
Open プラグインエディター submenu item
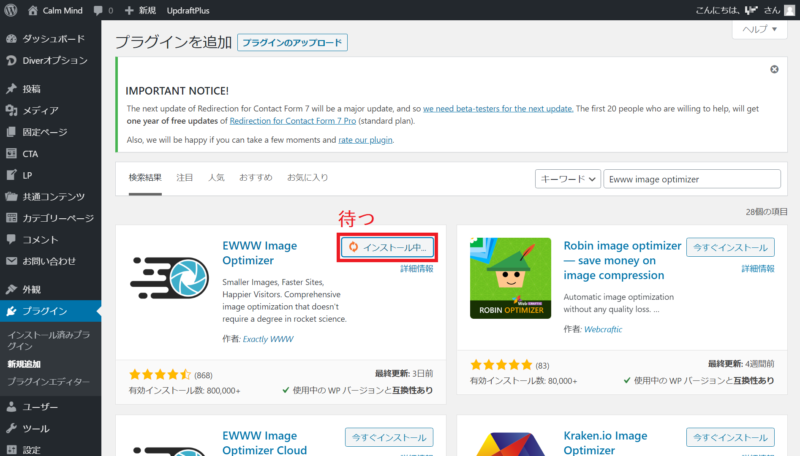[48, 382]
